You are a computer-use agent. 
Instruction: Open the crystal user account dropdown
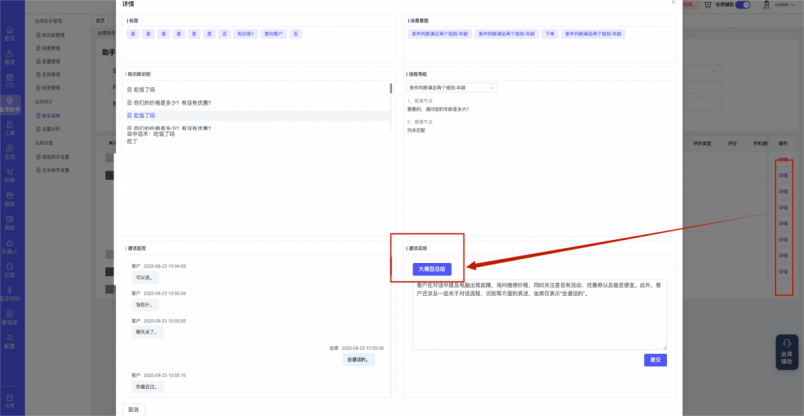click(780, 5)
